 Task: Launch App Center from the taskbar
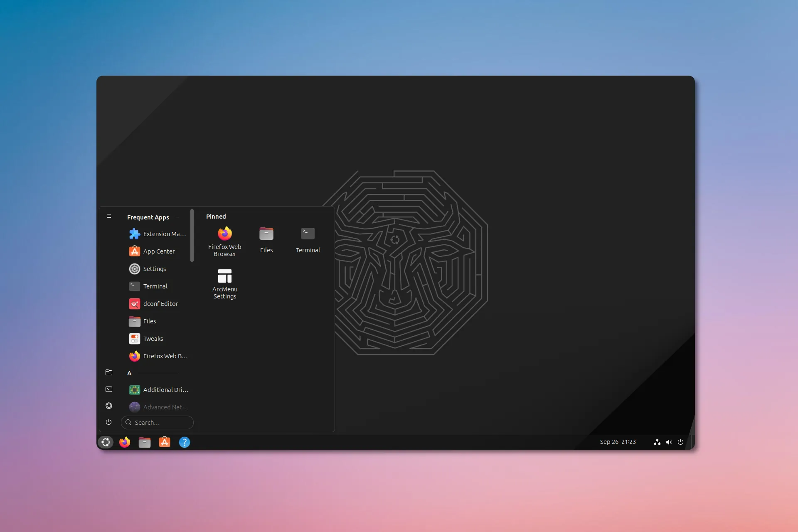(164, 442)
